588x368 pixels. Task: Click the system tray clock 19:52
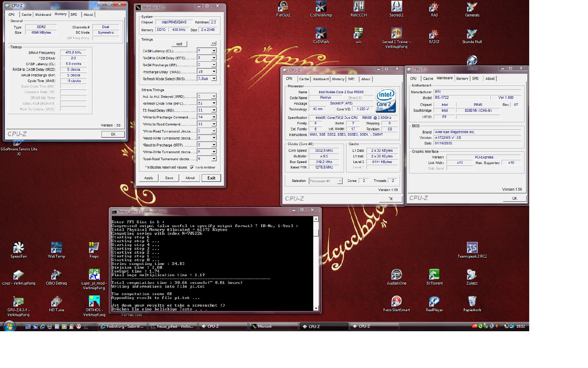tap(520, 326)
